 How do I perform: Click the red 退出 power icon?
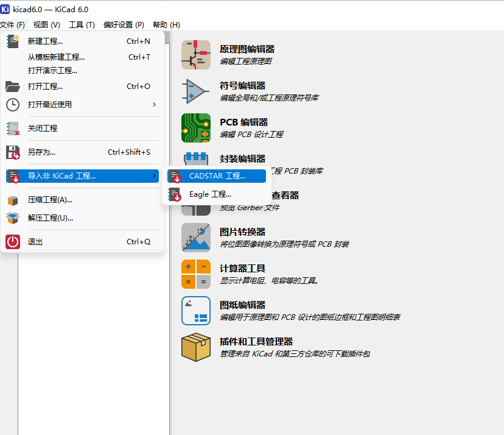(x=13, y=242)
